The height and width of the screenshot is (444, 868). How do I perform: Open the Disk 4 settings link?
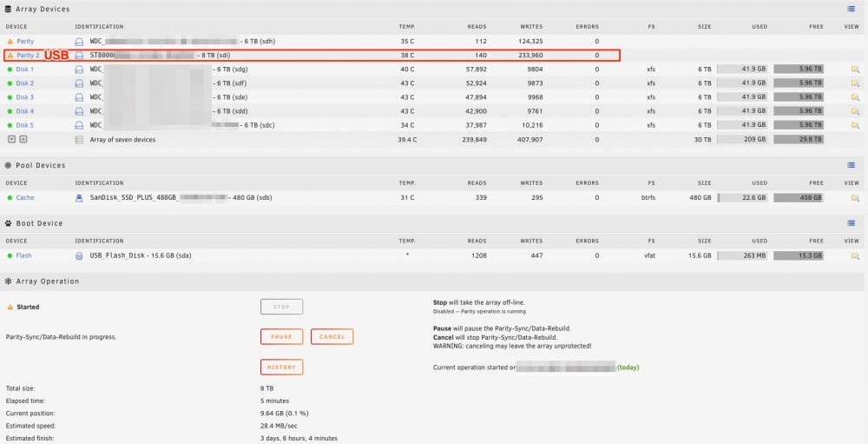pos(25,111)
